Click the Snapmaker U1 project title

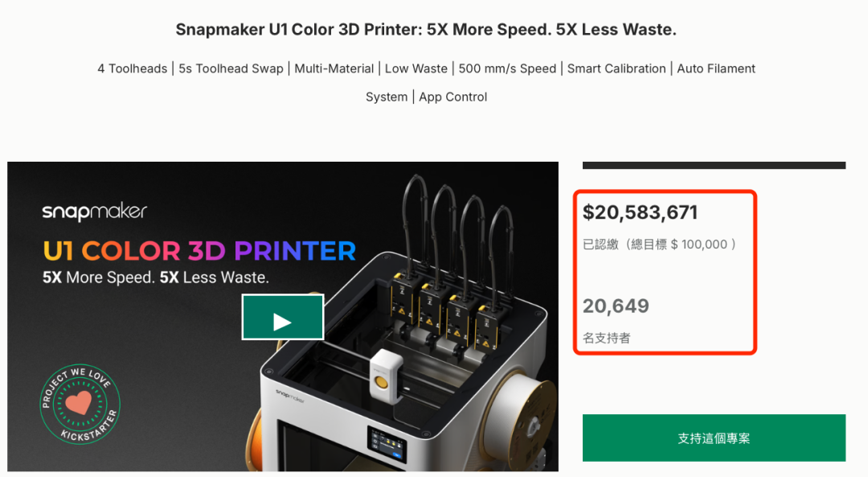tap(426, 30)
